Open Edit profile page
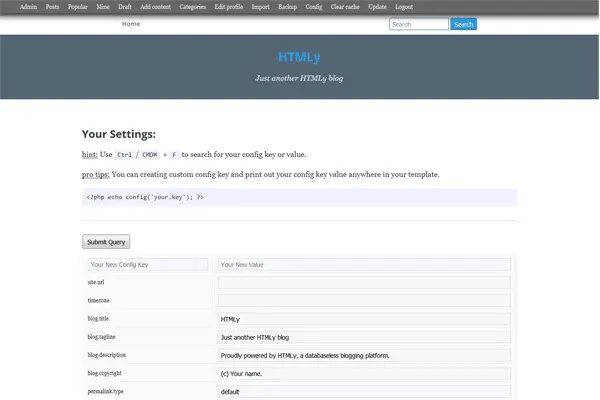The width and height of the screenshot is (600, 400). point(229,6)
